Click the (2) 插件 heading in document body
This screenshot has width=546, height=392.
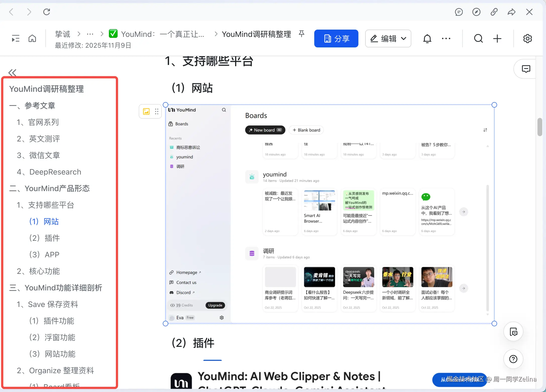(x=193, y=343)
